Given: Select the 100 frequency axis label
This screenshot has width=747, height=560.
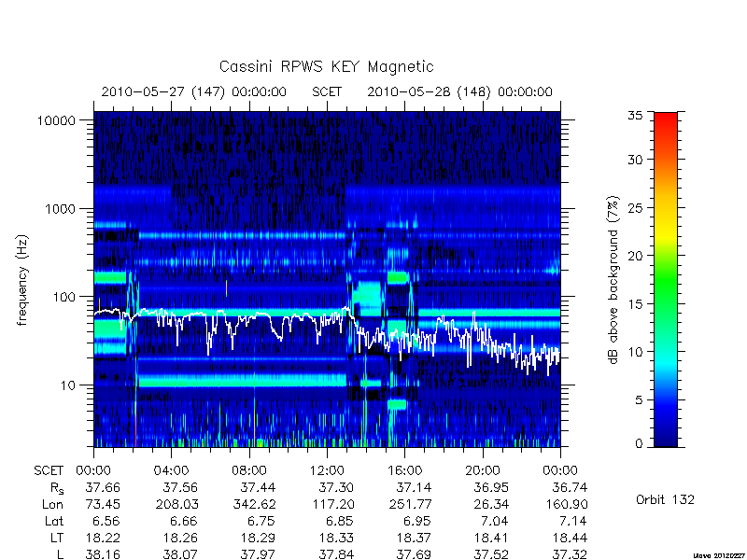Looking at the screenshot, I should click(x=63, y=297).
